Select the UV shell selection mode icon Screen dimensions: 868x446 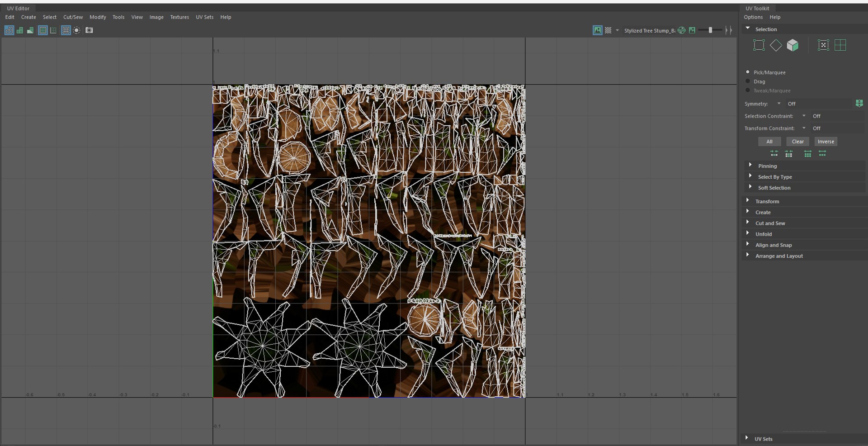pyautogui.click(x=823, y=45)
